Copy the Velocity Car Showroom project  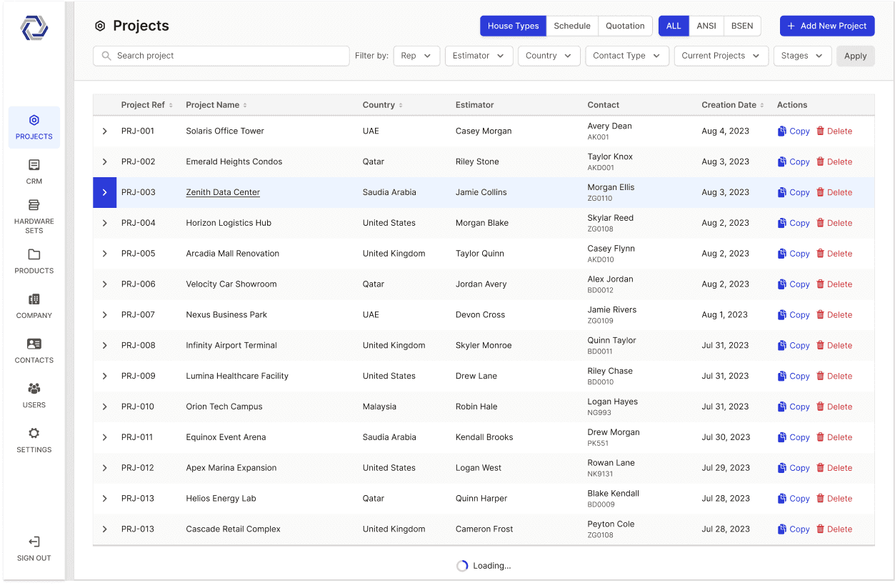(x=794, y=284)
